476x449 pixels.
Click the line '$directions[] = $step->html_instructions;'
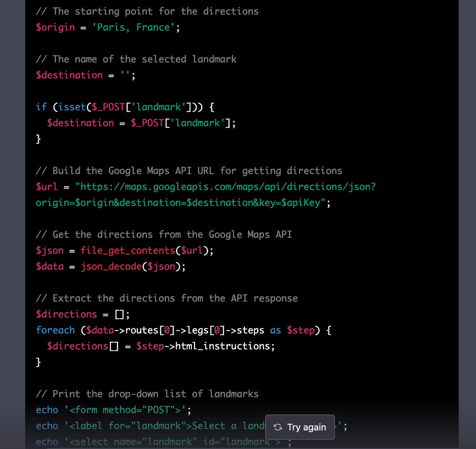pyautogui.click(x=161, y=346)
